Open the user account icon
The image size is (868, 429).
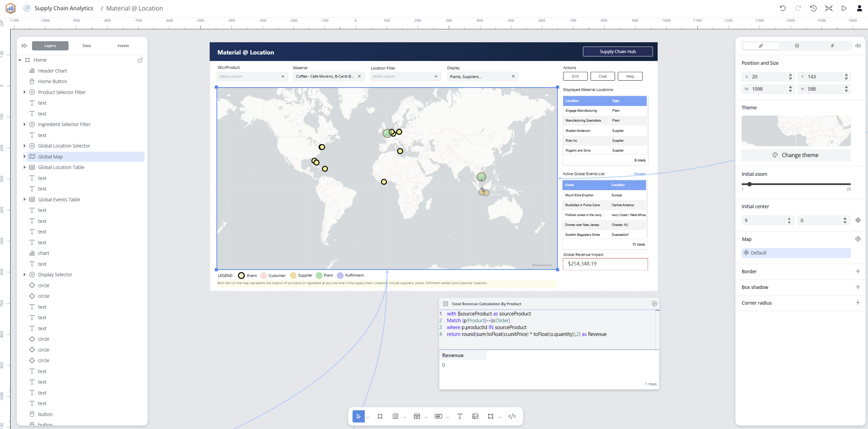pos(859,8)
